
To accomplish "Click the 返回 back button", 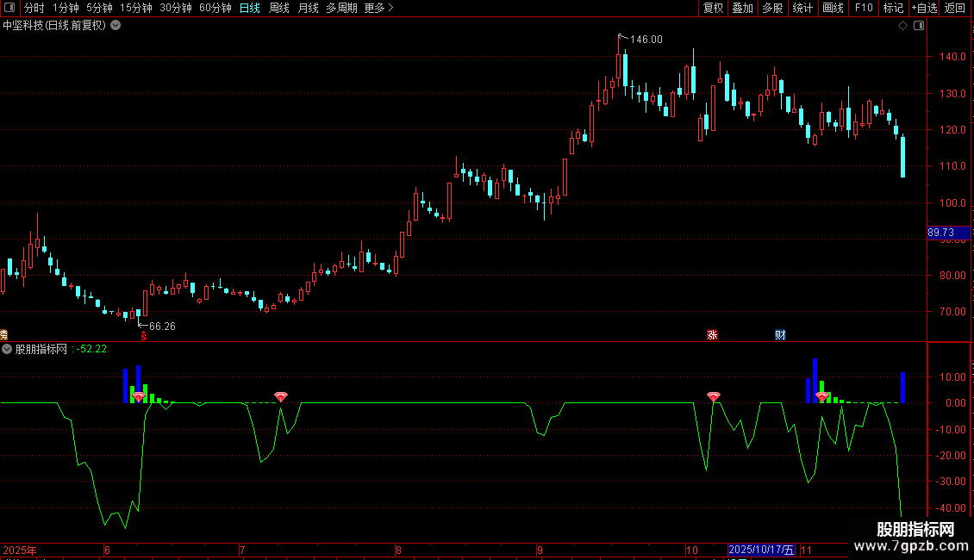I will click(955, 8).
